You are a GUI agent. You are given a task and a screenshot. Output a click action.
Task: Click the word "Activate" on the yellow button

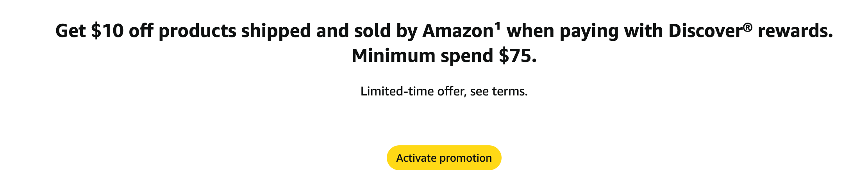coord(416,158)
